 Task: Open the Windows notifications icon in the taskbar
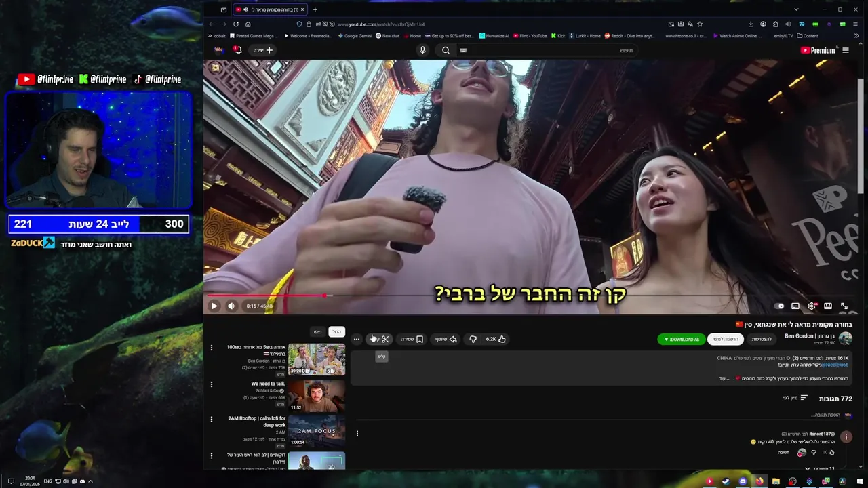[x=11, y=481]
